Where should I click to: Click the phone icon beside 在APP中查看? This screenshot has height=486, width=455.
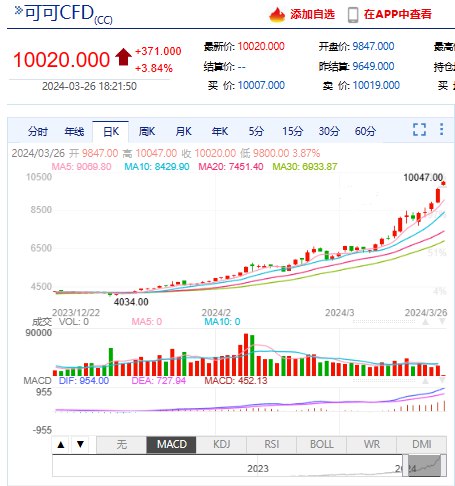tap(353, 15)
